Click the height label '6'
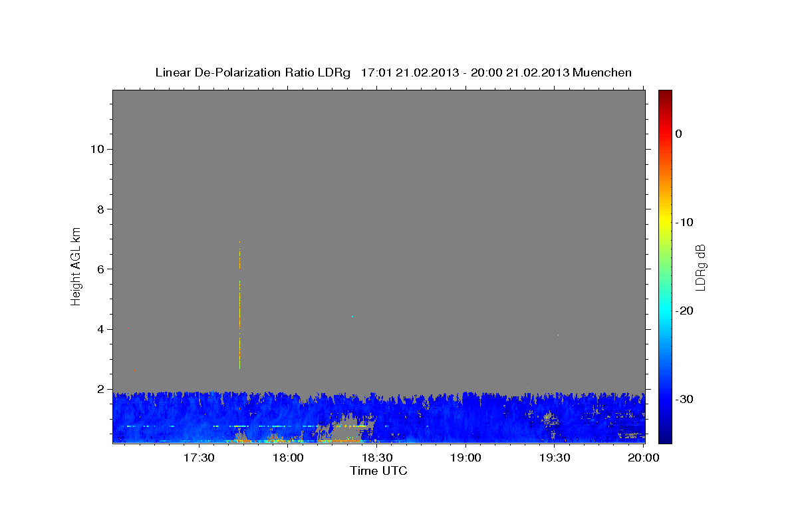 tap(99, 269)
